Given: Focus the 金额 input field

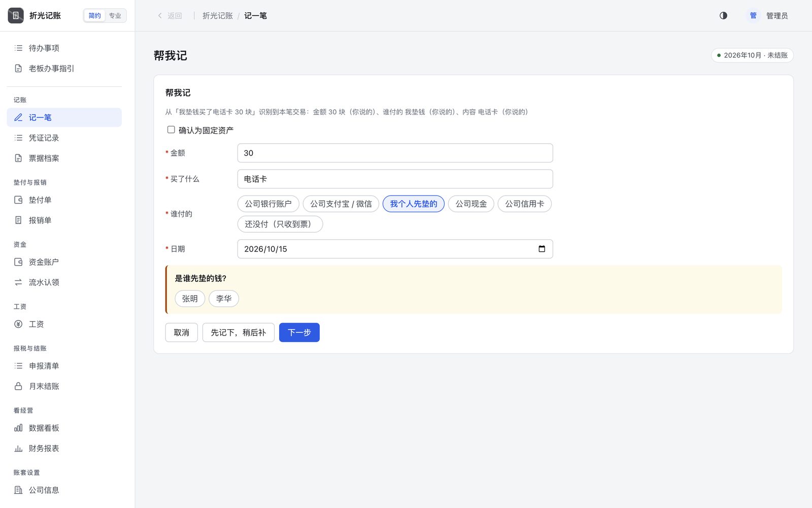Looking at the screenshot, I should (x=395, y=153).
